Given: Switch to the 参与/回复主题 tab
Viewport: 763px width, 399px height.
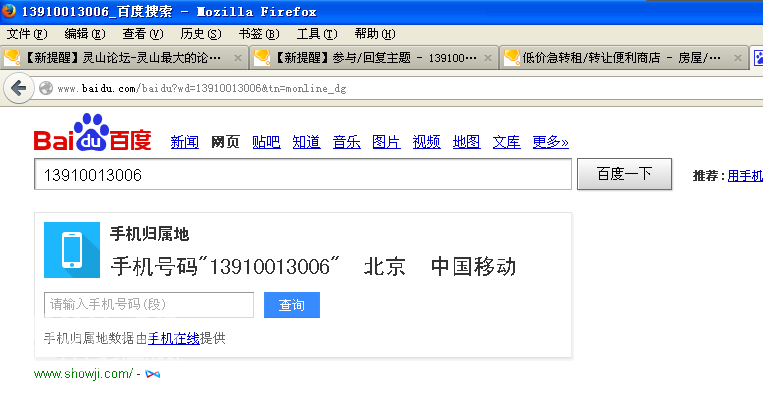Looking at the screenshot, I should [x=374, y=58].
